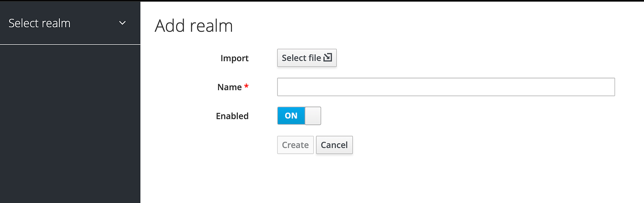The height and width of the screenshot is (203, 644).
Task: Click the Add realm page heading
Action: pos(194,26)
